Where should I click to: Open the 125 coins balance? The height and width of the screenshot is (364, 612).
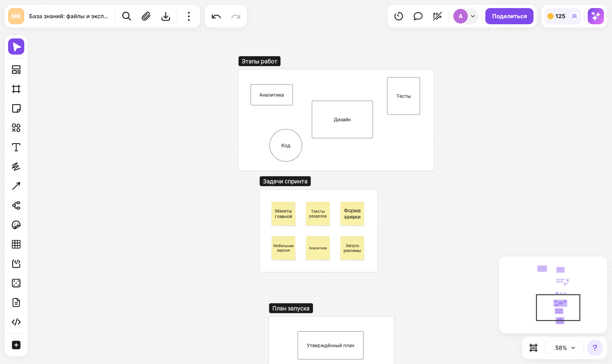563,16
